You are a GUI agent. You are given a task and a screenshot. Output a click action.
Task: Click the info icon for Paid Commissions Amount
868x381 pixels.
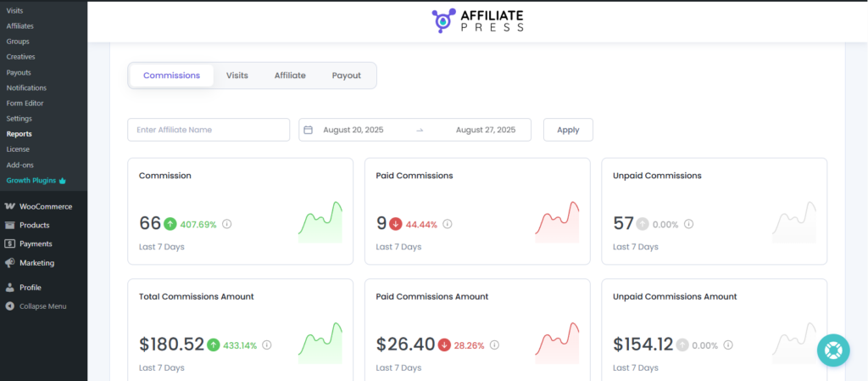494,345
